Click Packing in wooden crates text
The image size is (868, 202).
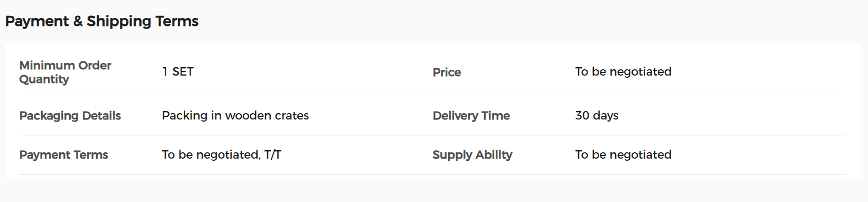coord(235,115)
